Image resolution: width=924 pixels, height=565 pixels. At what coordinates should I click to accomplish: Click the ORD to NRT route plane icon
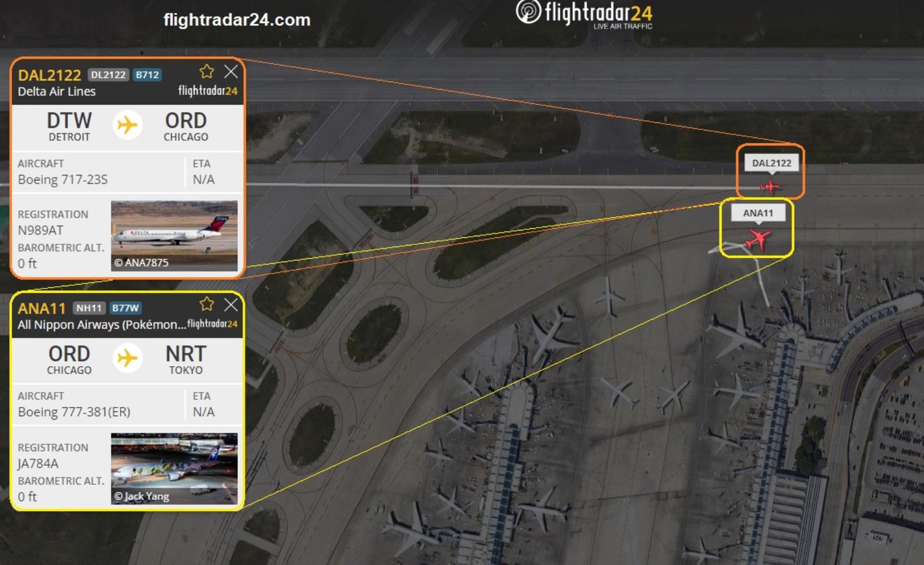pos(127,358)
